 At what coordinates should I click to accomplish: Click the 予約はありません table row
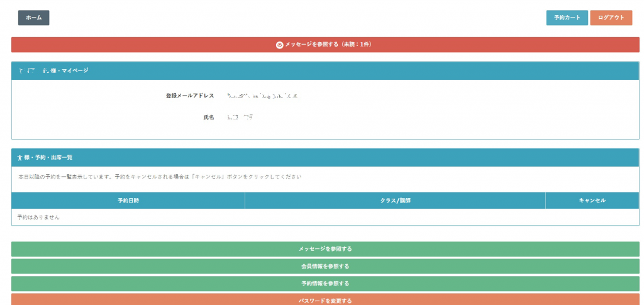325,217
